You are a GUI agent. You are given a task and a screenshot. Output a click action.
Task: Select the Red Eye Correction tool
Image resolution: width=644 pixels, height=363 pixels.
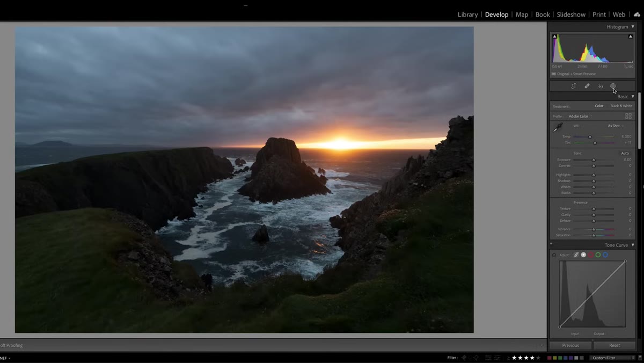pyautogui.click(x=601, y=86)
